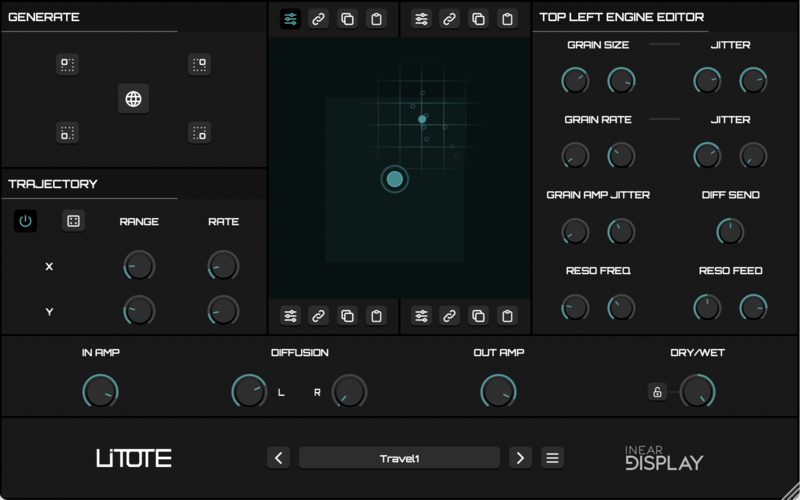This screenshot has height=500, width=800.
Task: Click the paste icon for the bottom-right engine
Action: [x=508, y=316]
